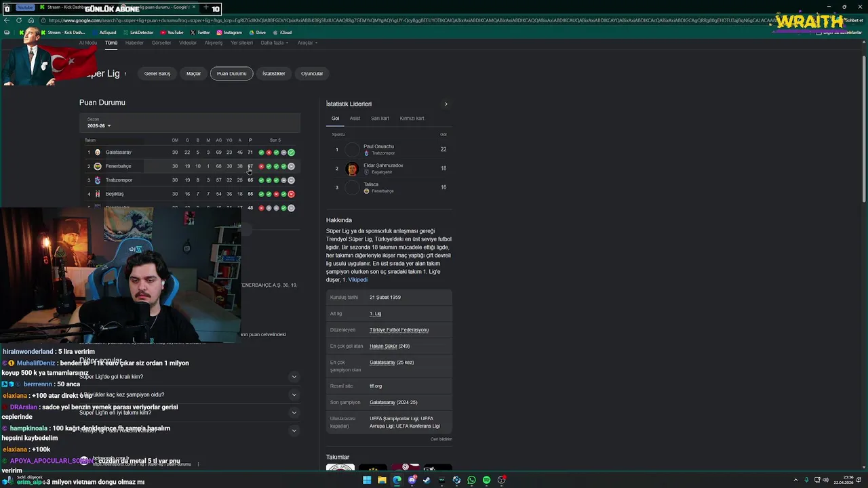Open the Görseller search filter
This screenshot has width=868, height=488.
[161, 43]
